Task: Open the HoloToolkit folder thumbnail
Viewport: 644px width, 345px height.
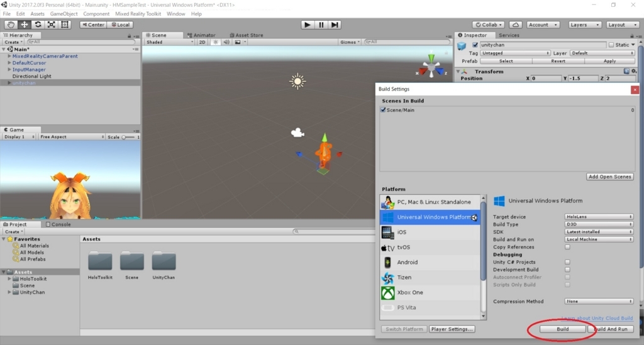Action: (100, 261)
